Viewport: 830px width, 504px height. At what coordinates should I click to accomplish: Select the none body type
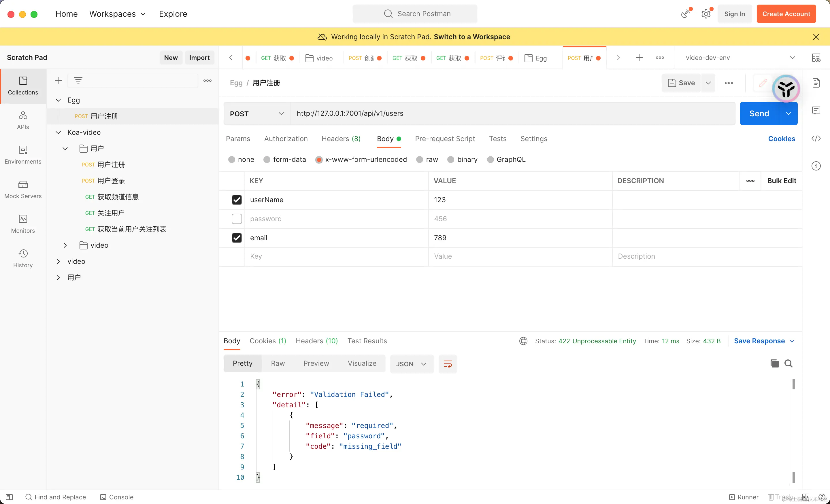pos(231,160)
